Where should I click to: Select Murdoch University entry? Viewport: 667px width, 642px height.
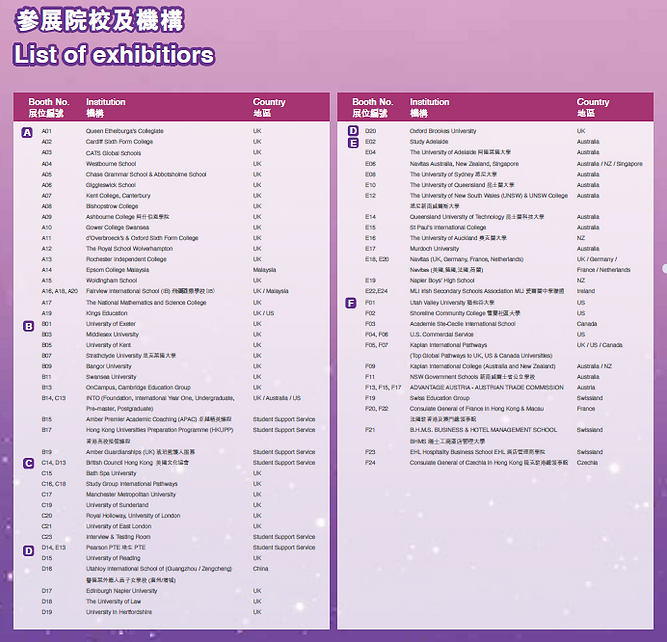click(x=434, y=249)
